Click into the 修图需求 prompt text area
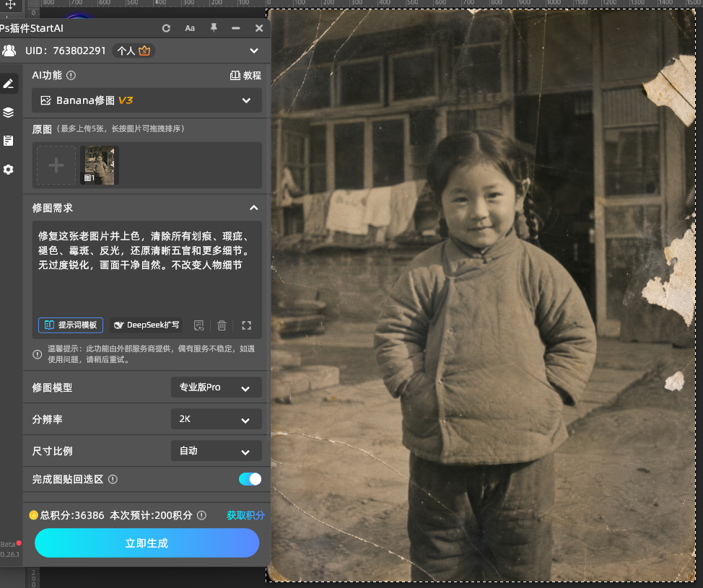 [147, 269]
